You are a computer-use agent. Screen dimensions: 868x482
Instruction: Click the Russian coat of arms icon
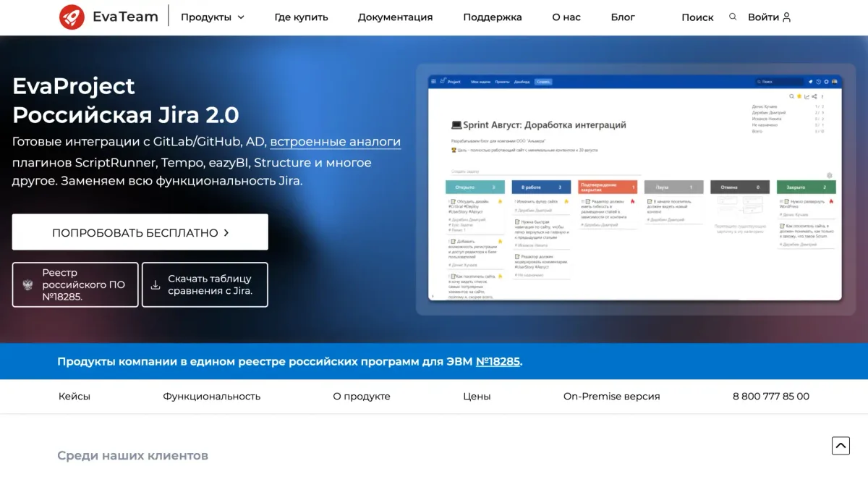[28, 285]
